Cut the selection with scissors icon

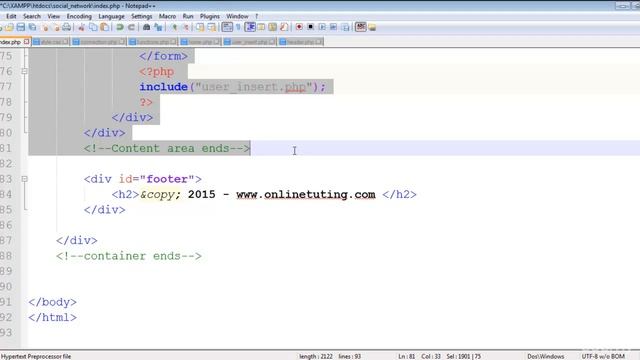(81, 27)
